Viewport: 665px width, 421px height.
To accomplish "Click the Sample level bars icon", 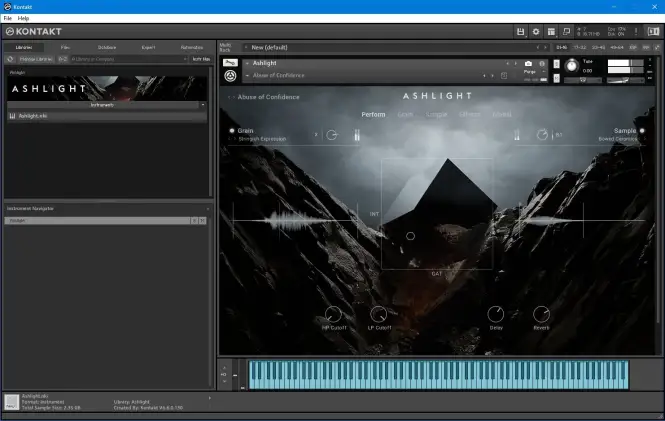I will tap(517, 135).
